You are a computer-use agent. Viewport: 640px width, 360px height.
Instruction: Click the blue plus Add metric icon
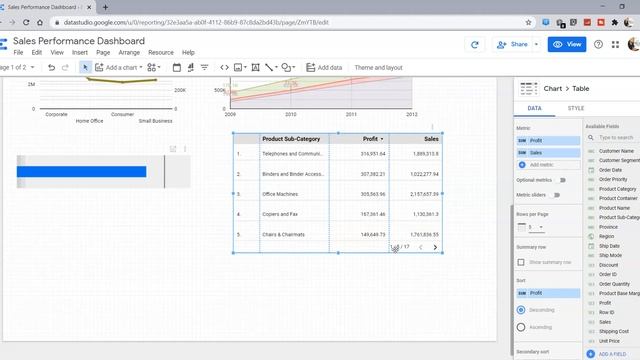pos(522,165)
